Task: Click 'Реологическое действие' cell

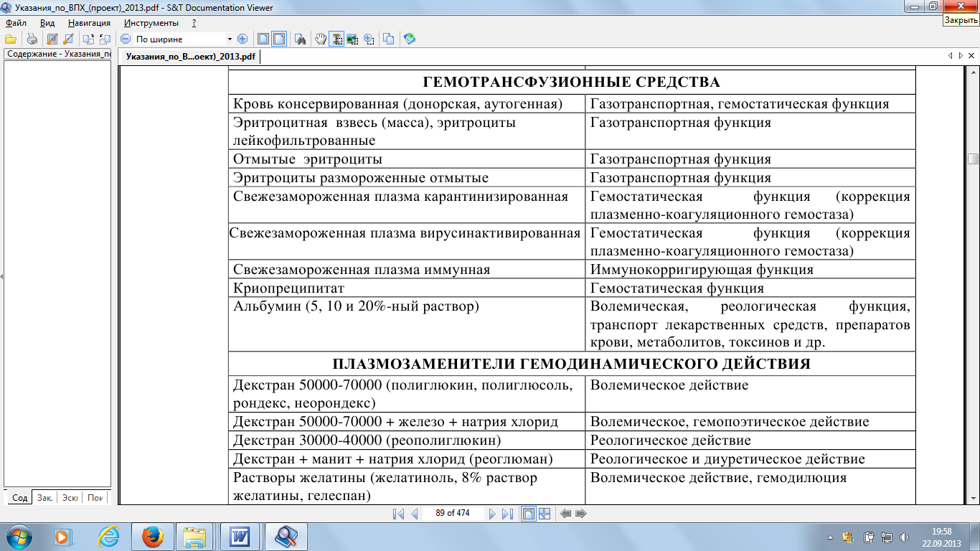Action: [x=750, y=440]
